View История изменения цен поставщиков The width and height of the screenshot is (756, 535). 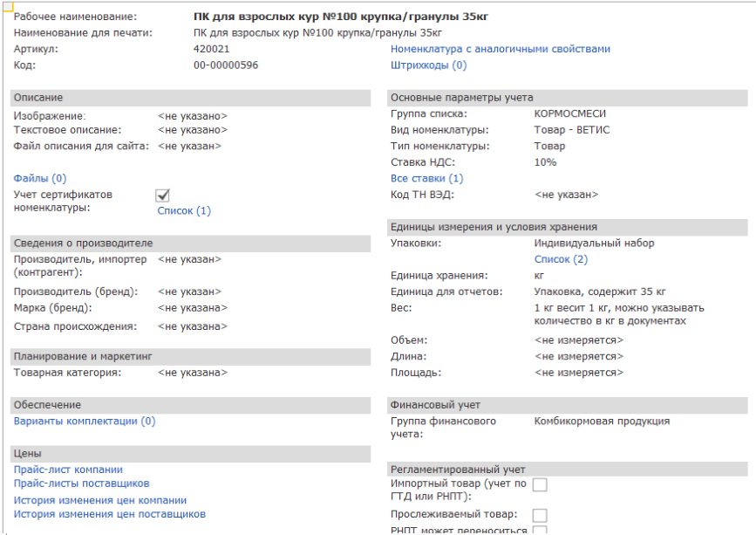110,514
